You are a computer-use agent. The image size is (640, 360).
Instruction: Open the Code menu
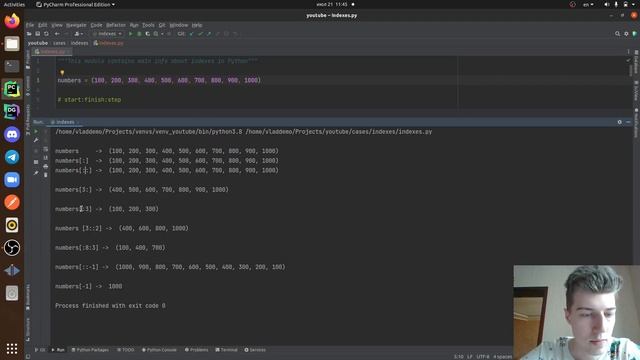[96, 25]
